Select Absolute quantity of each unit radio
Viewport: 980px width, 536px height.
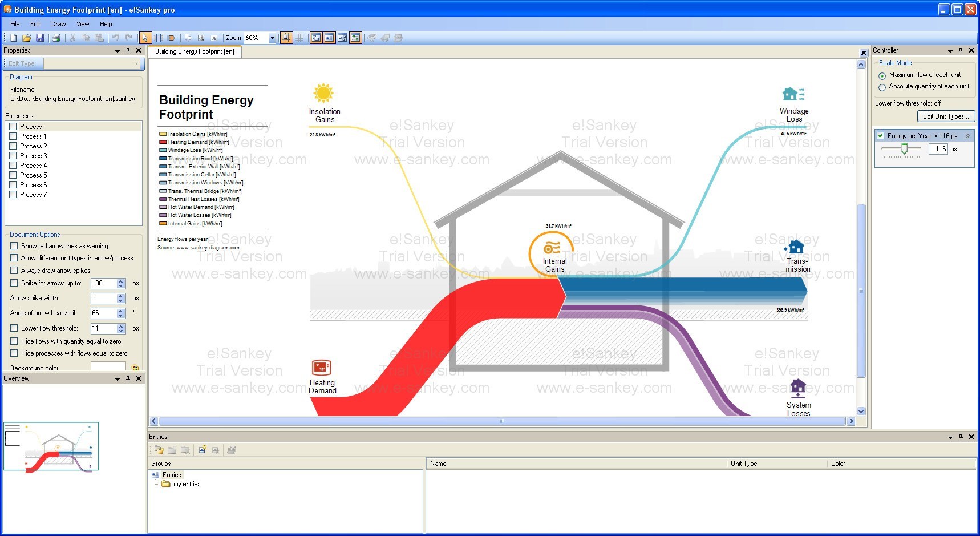(x=882, y=87)
